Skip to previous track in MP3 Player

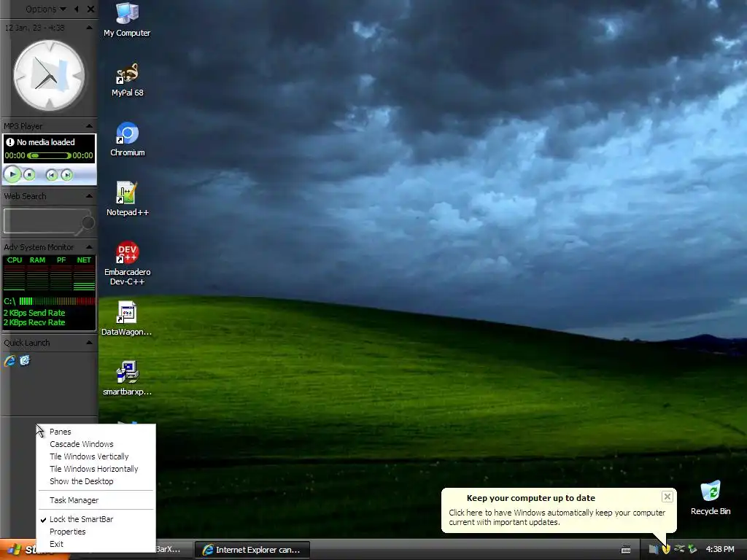(52, 175)
